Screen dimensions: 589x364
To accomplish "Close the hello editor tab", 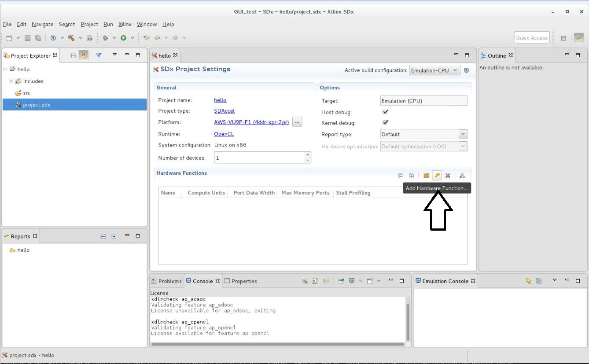I will pos(175,55).
